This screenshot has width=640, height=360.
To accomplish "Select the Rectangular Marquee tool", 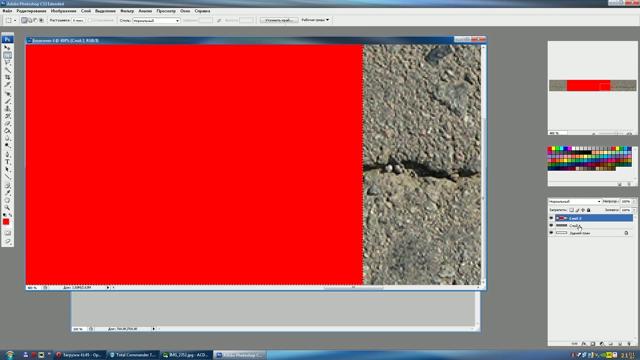I will [x=7, y=55].
